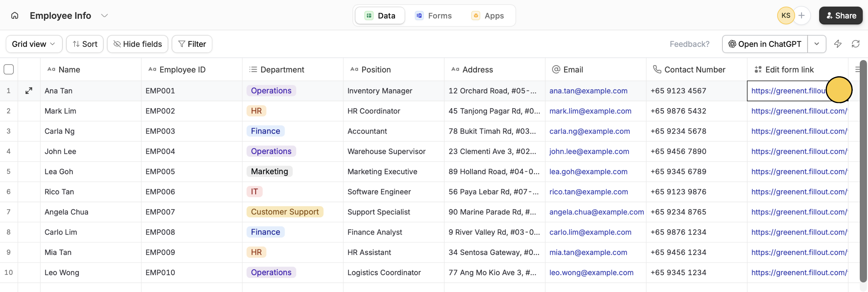This screenshot has height=292, width=868.
Task: Open the field list menu icon
Action: click(858, 69)
